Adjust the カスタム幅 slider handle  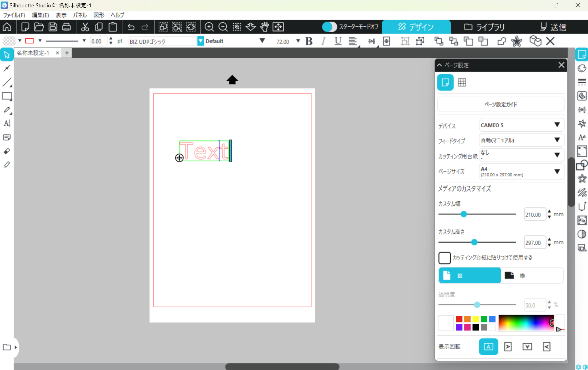point(464,214)
